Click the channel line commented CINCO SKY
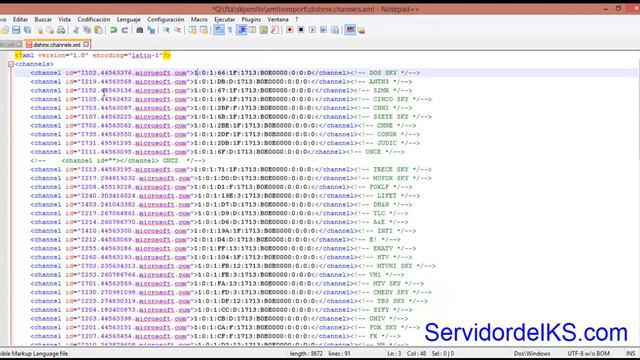Screen dimensions: 640x360 (x=231, y=99)
